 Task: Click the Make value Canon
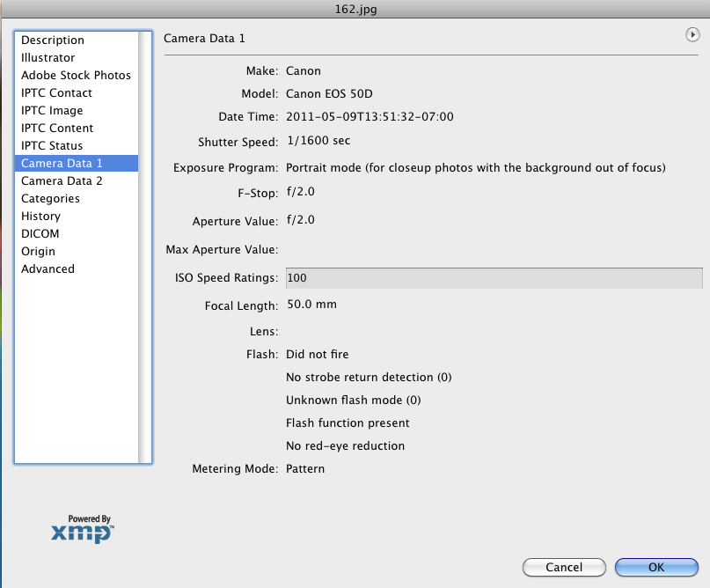tap(304, 71)
